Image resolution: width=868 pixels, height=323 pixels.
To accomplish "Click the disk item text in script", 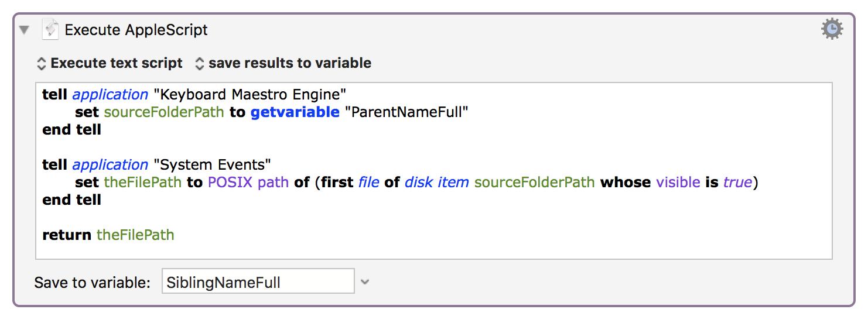I will point(437,182).
